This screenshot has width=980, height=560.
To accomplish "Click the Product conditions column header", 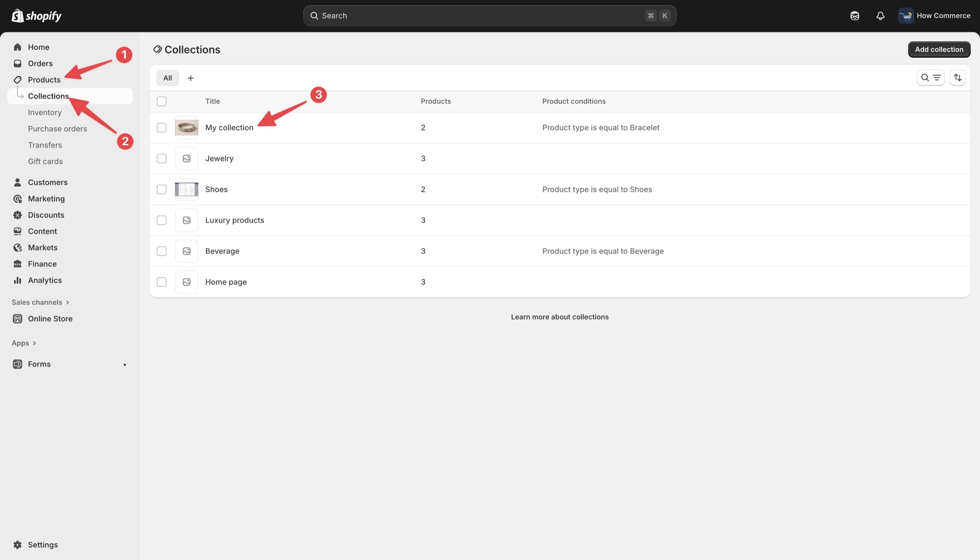I will (x=574, y=101).
